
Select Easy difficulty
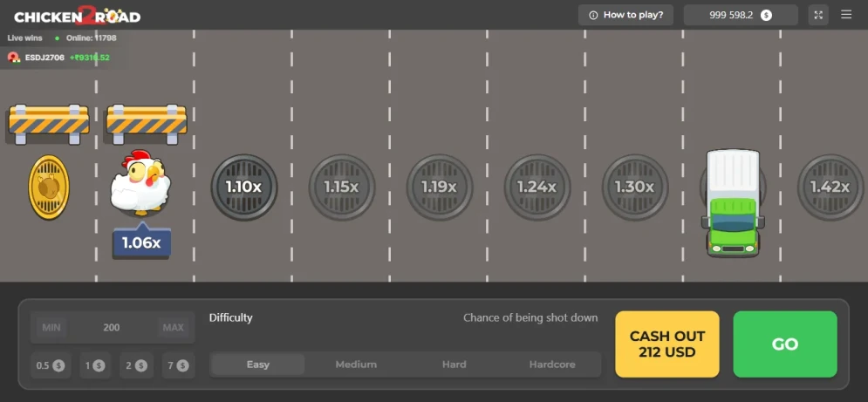tap(258, 365)
